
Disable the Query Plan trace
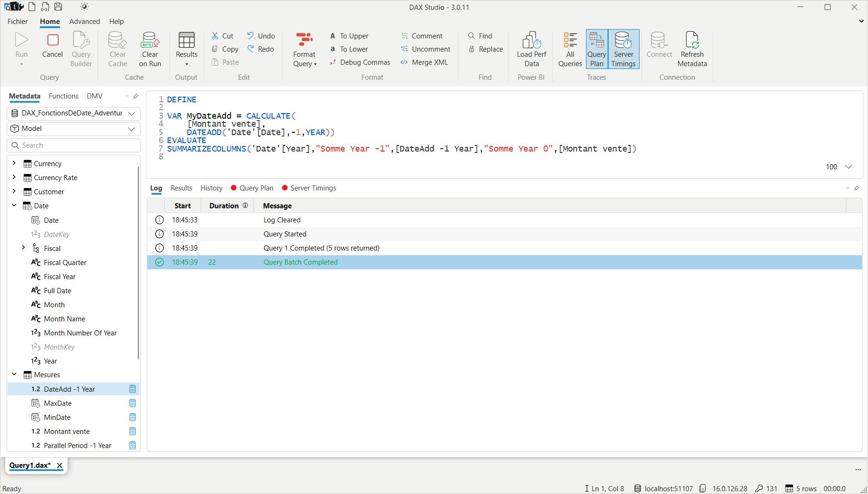click(x=597, y=49)
